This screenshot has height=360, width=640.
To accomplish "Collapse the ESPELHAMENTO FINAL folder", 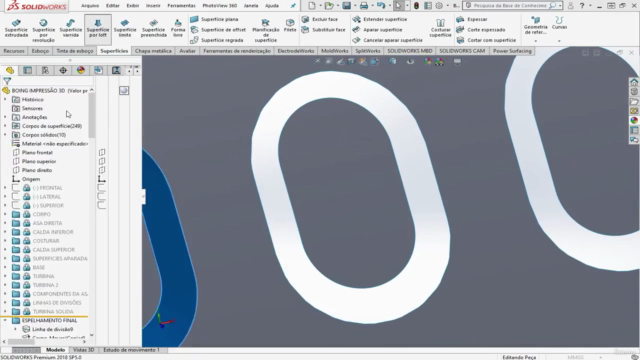I will pos(5,320).
